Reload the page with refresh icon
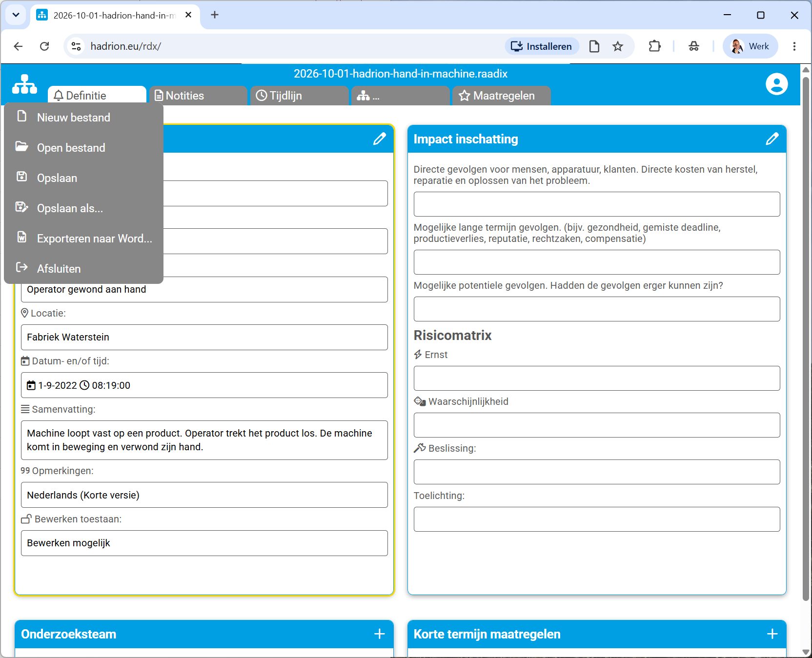Screen dimensions: 812x658 tap(44, 46)
